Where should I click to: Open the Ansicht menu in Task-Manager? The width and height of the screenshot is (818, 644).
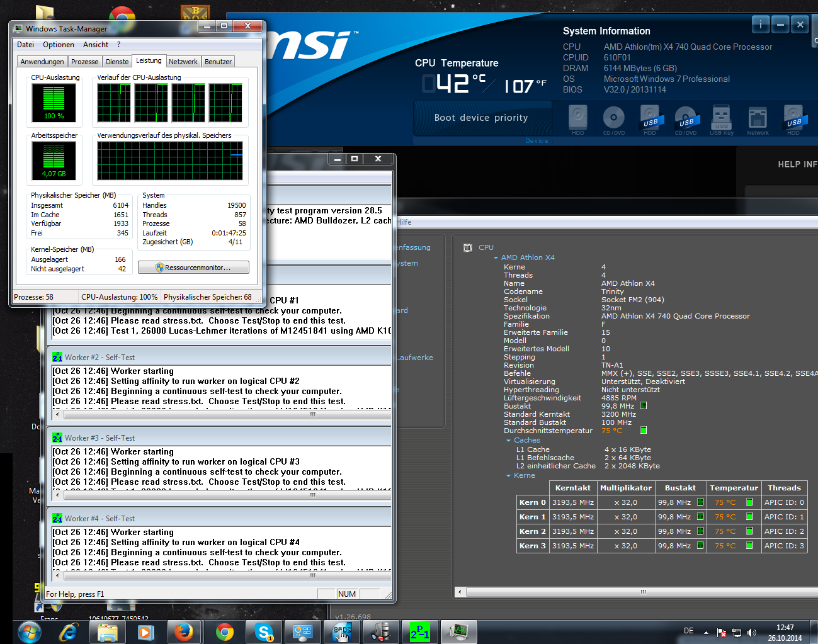(x=96, y=45)
